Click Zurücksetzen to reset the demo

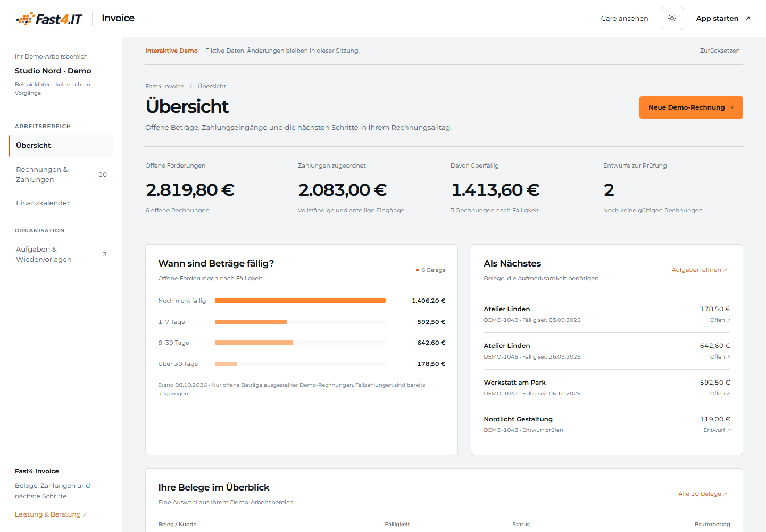(x=720, y=51)
